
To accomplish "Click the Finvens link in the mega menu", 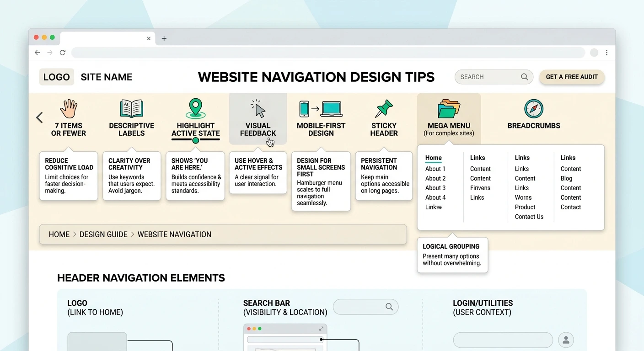I will 480,188.
